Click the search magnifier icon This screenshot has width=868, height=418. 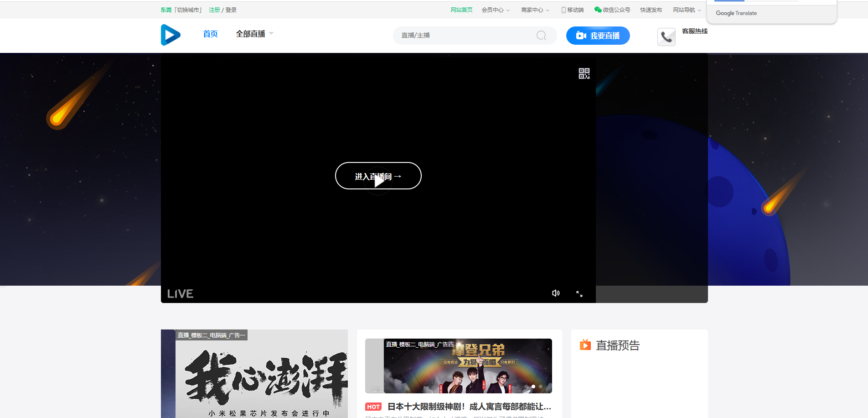(541, 35)
